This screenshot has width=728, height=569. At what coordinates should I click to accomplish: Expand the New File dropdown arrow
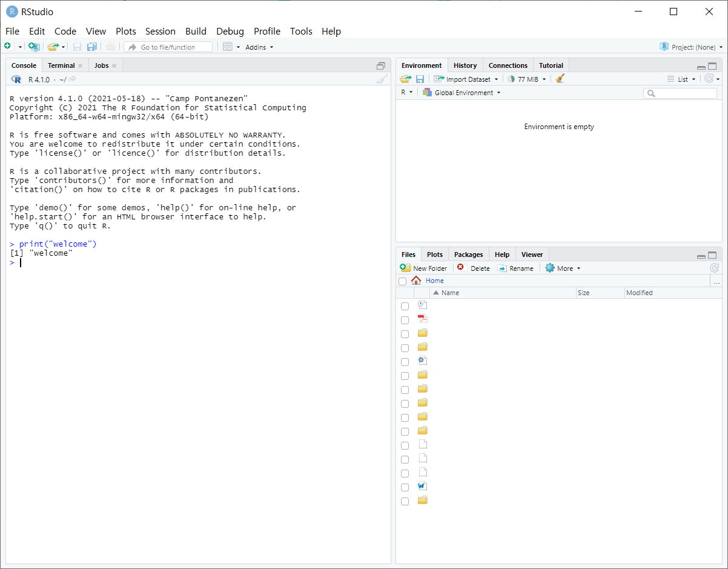[x=20, y=47]
